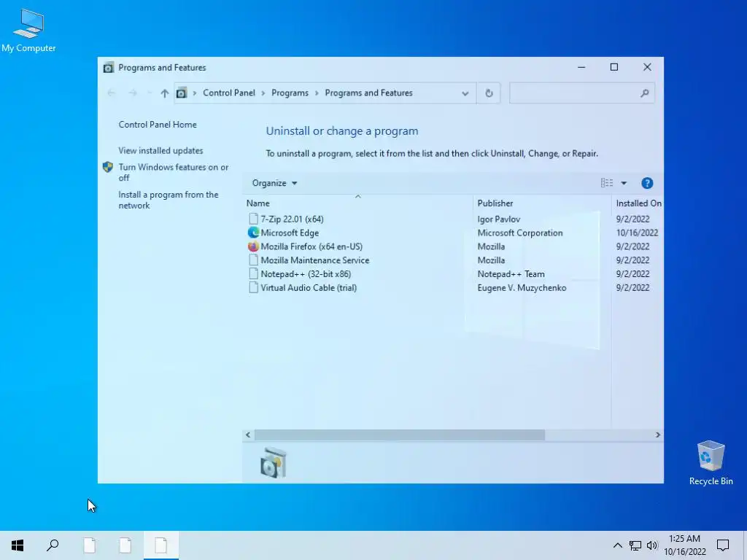This screenshot has height=560, width=747.
Task: Open Recycle Bin desktop icon
Action: click(x=711, y=463)
